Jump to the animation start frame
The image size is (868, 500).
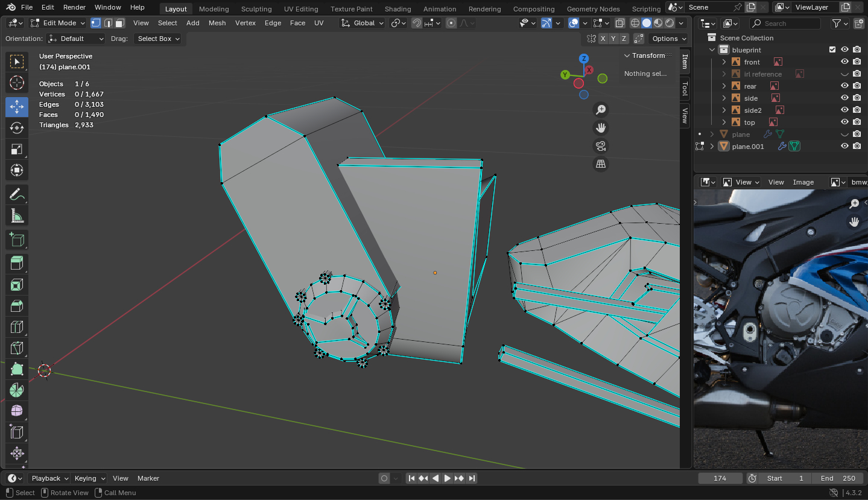click(411, 478)
